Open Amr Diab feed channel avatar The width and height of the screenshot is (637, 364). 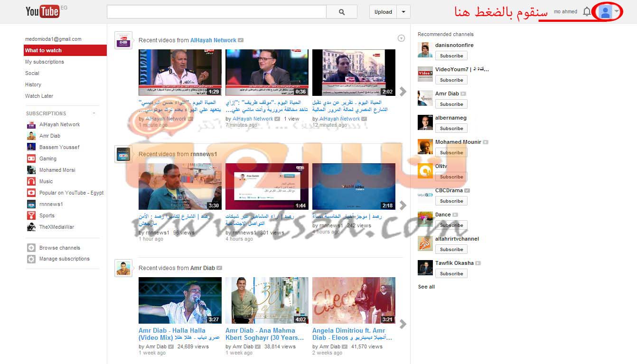[x=123, y=268]
